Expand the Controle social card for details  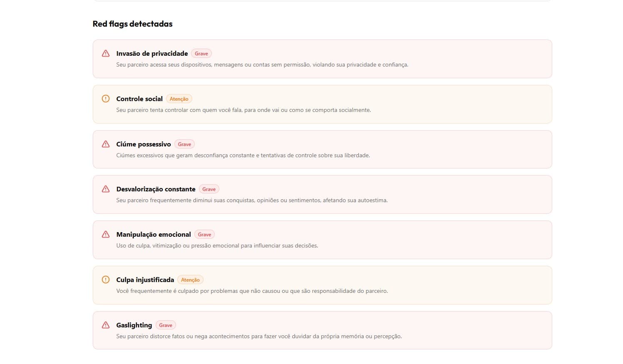323,104
